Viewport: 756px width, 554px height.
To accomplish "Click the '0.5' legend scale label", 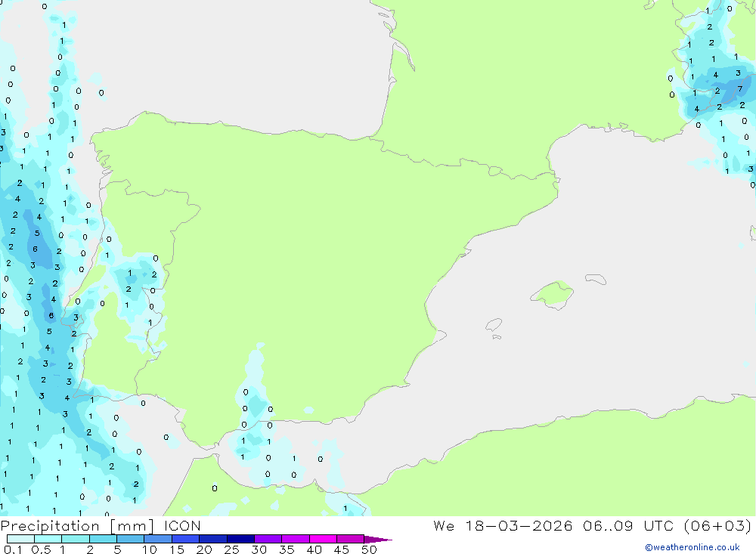I will click(41, 549).
